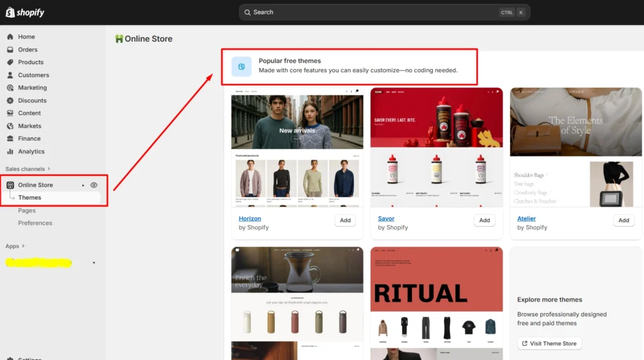Click the Discounts badge icon
Screen dimensions: 644x360
pyautogui.click(x=10, y=100)
